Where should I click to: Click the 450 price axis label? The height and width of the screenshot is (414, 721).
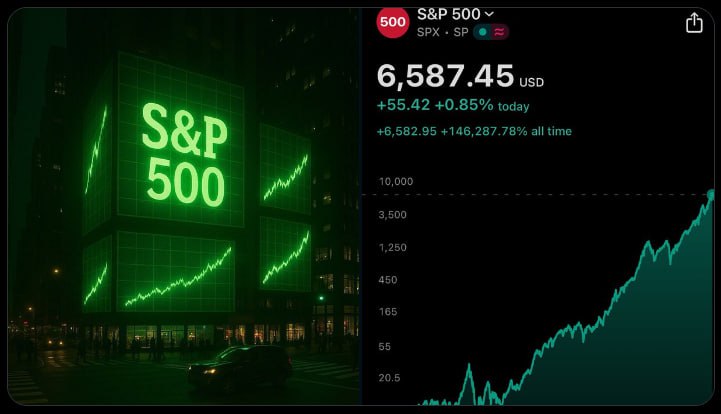[x=388, y=280]
